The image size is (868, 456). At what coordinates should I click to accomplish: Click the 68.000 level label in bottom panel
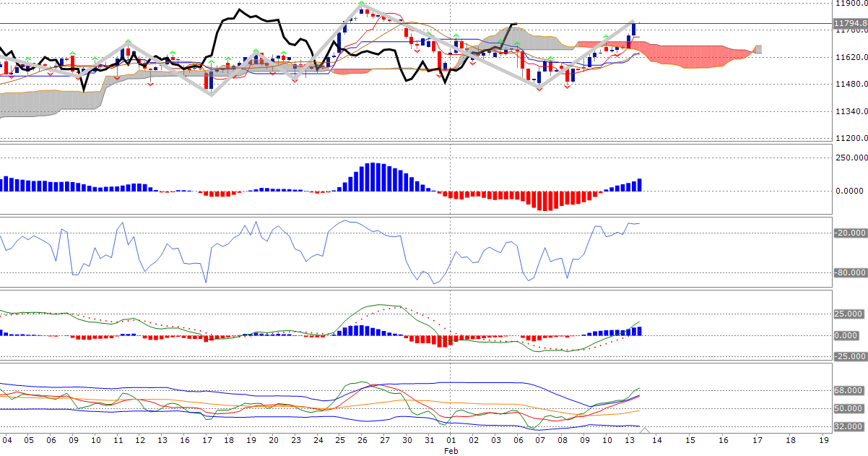pyautogui.click(x=849, y=390)
